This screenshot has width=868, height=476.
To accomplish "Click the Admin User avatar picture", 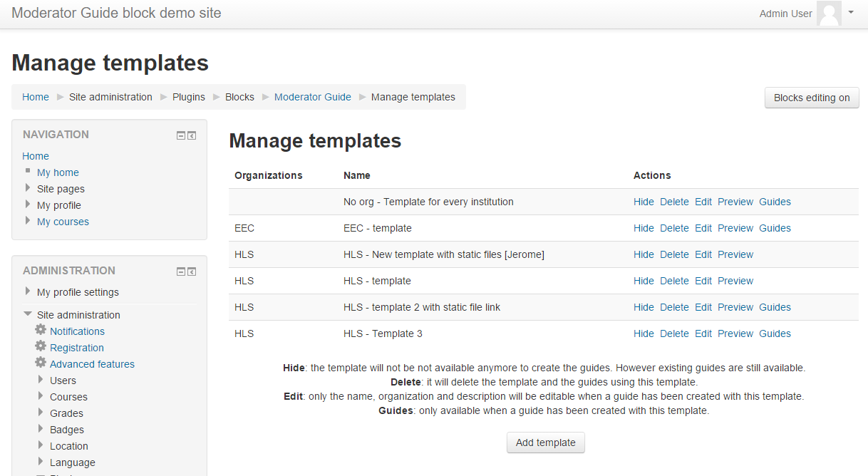I will pos(828,14).
